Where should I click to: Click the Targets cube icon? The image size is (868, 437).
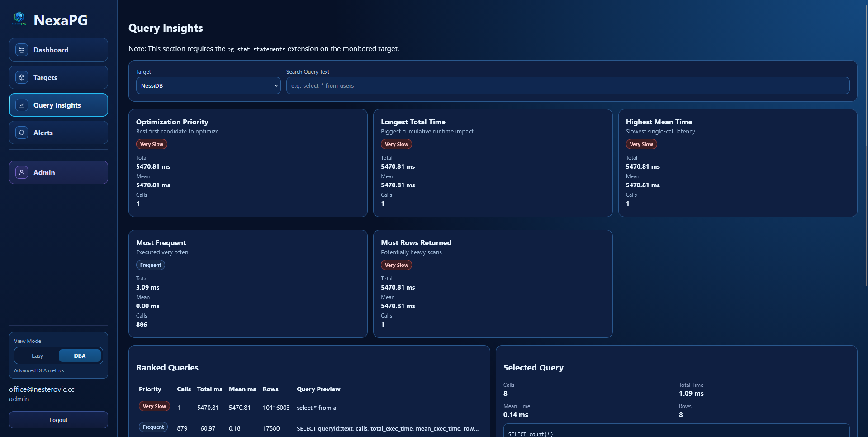click(x=22, y=77)
